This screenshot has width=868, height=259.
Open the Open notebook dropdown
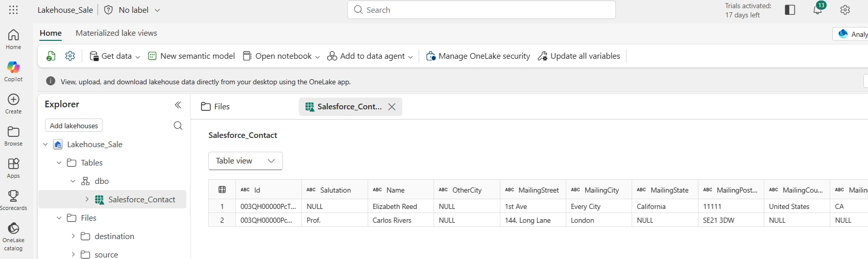pos(281,56)
